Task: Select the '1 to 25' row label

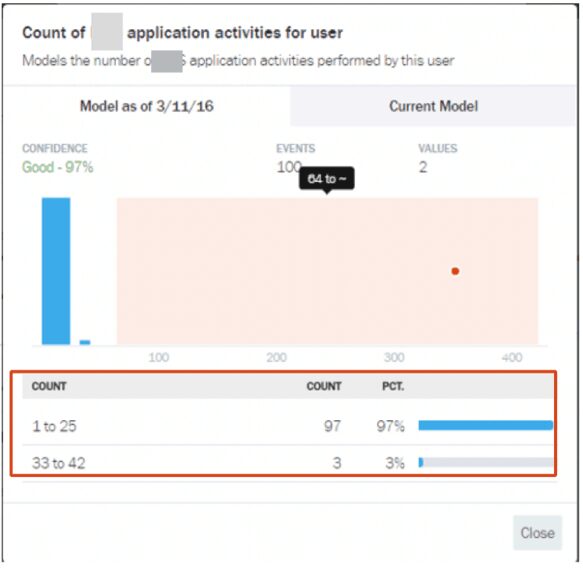Action: (x=54, y=426)
